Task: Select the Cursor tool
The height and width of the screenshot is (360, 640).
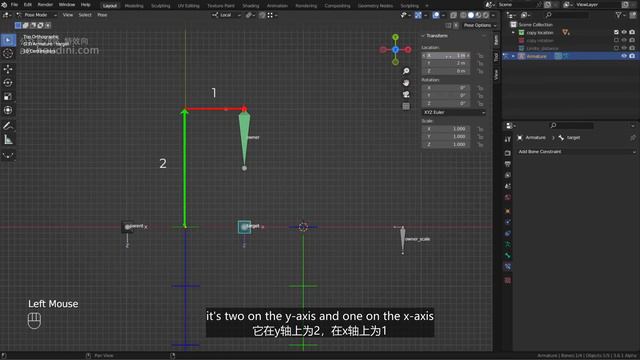Action: pyautogui.click(x=8, y=53)
